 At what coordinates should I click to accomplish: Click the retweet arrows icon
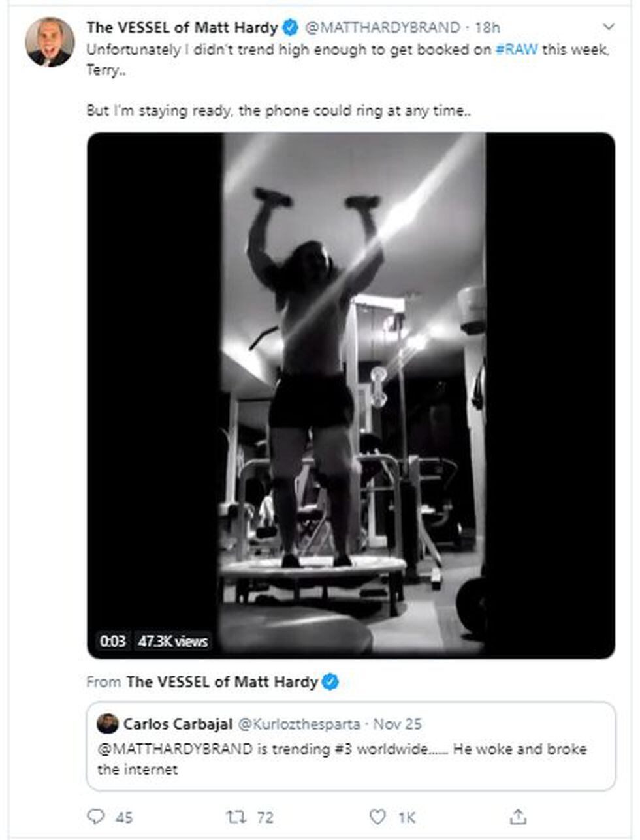click(233, 816)
